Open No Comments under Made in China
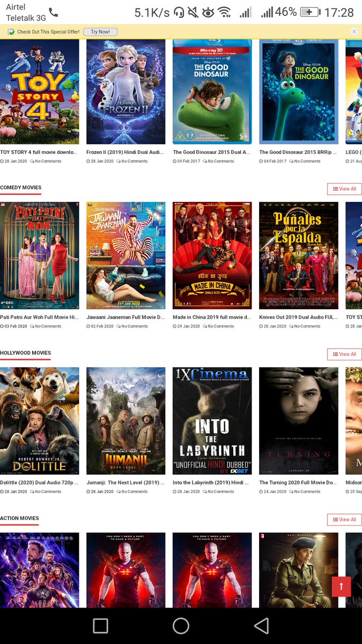The width and height of the screenshot is (362, 644). coord(218,326)
